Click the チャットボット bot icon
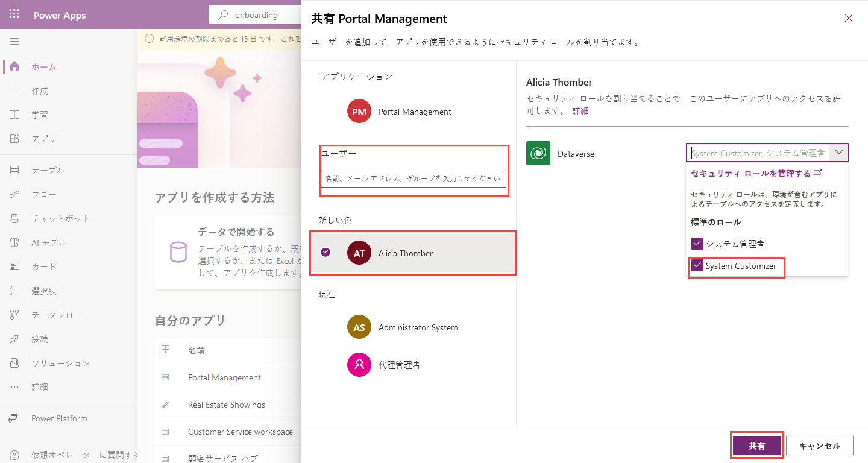This screenshot has width=868, height=463. (x=14, y=218)
